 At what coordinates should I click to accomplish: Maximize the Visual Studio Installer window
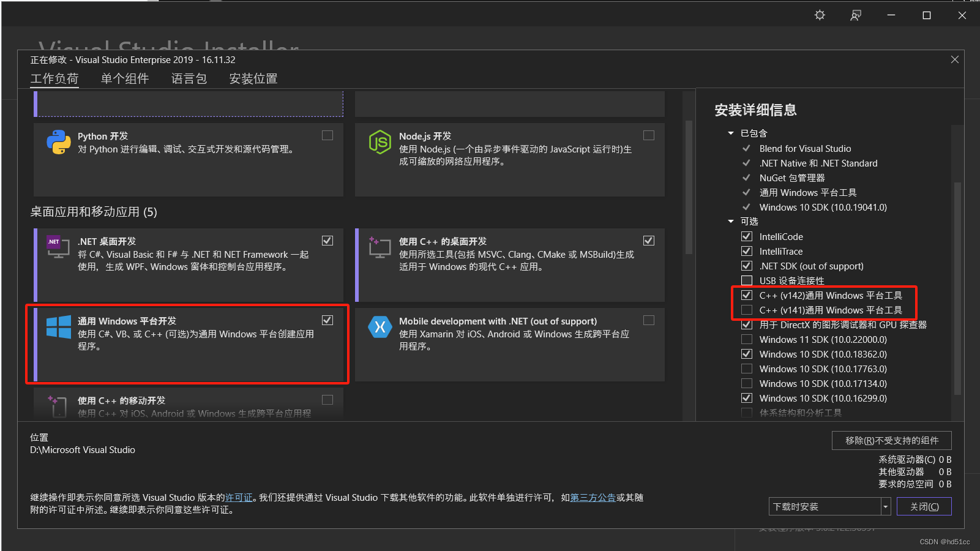pos(927,15)
